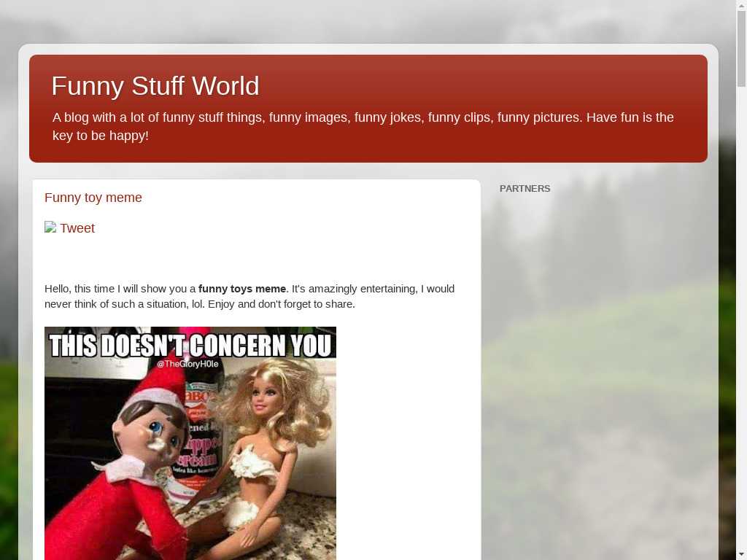The image size is (747, 560).
Task: Click the broken image icon beside Tweet
Action: point(50,227)
